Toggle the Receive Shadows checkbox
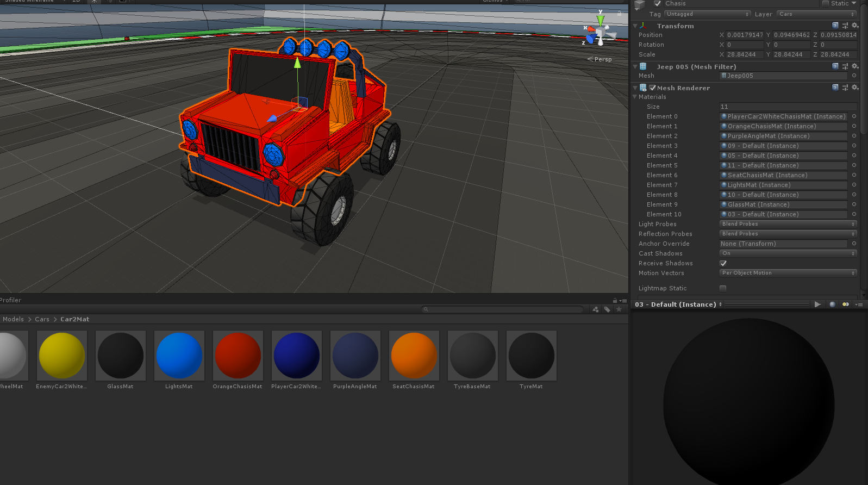Viewport: 868px width, 485px height. 723,263
